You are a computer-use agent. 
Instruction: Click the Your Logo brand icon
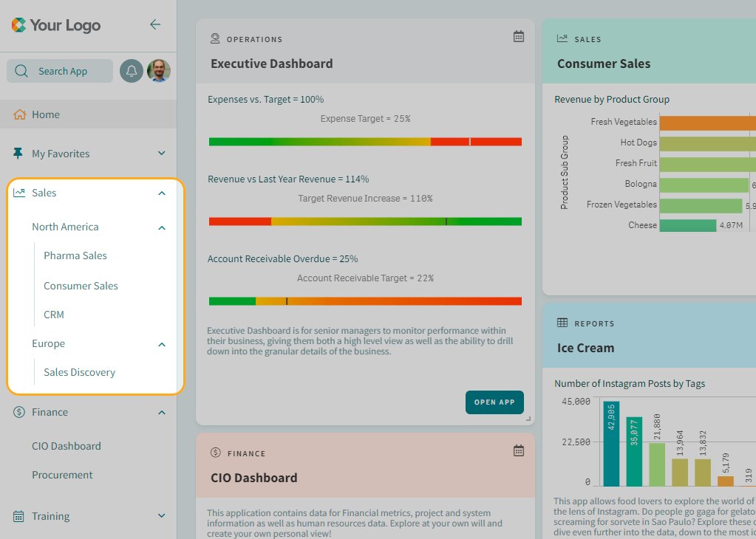tap(18, 25)
